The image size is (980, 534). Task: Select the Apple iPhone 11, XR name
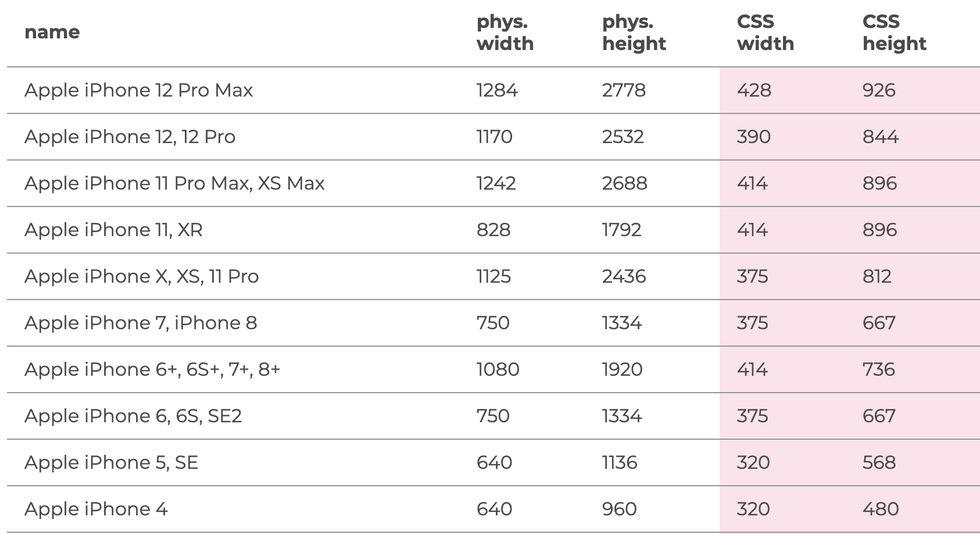tap(113, 230)
